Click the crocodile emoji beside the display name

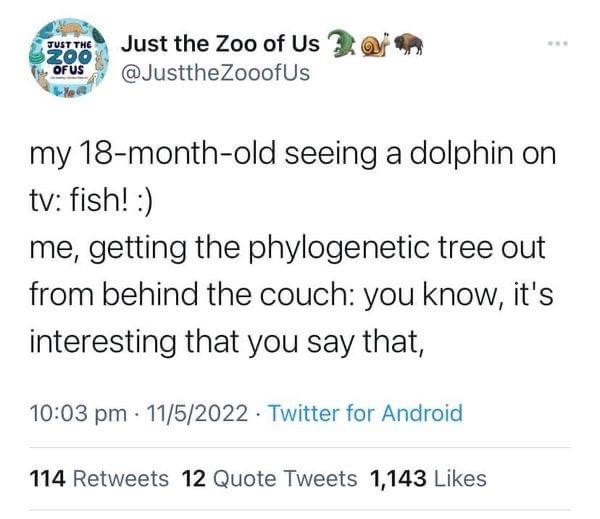click(341, 42)
